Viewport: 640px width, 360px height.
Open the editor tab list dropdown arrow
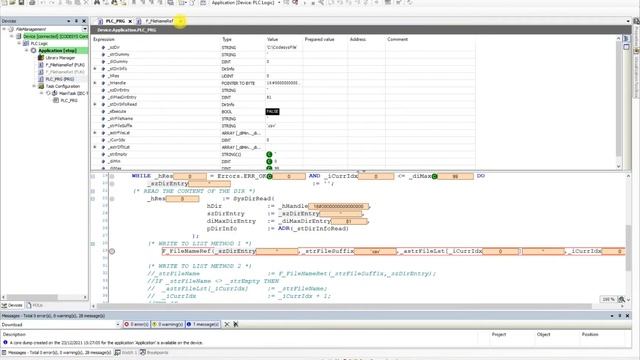628,21
